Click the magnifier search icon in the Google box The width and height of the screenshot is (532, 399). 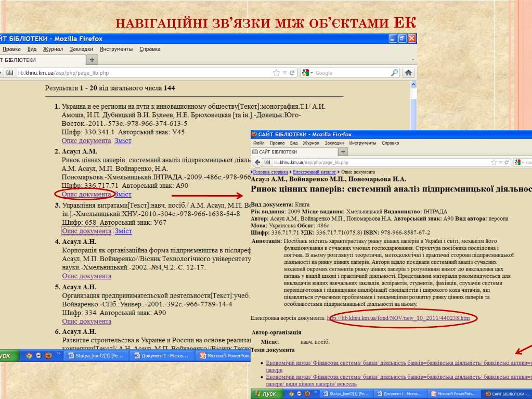[x=394, y=73]
